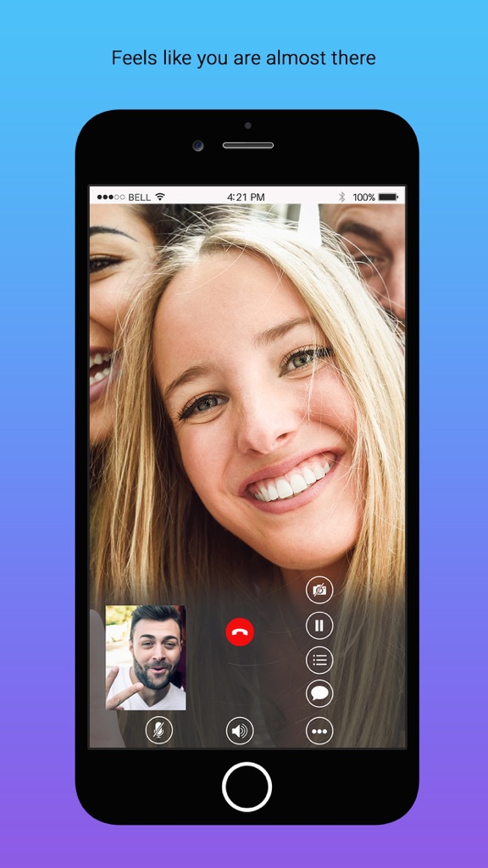Image resolution: width=488 pixels, height=868 pixels.
Task: Tap the battery indicator icon
Action: 388,197
